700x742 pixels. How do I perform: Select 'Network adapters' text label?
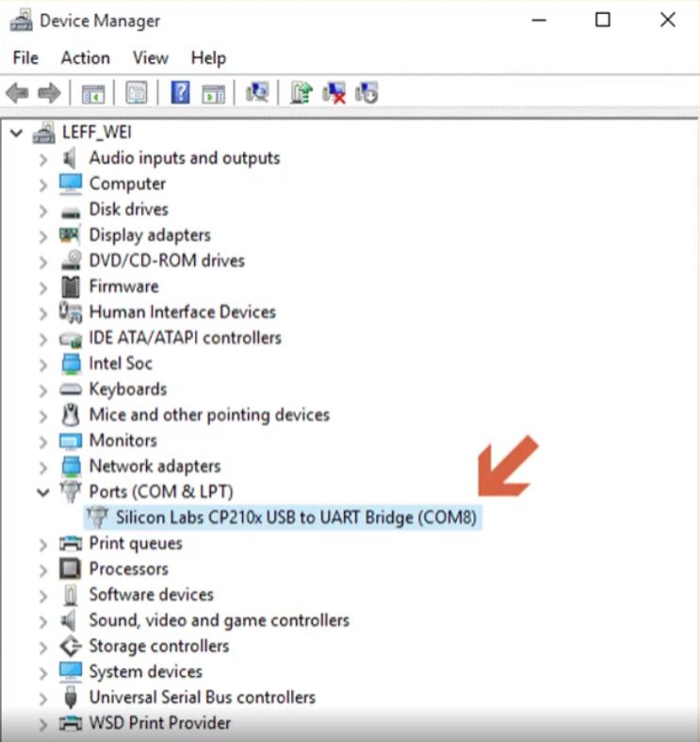tap(155, 466)
